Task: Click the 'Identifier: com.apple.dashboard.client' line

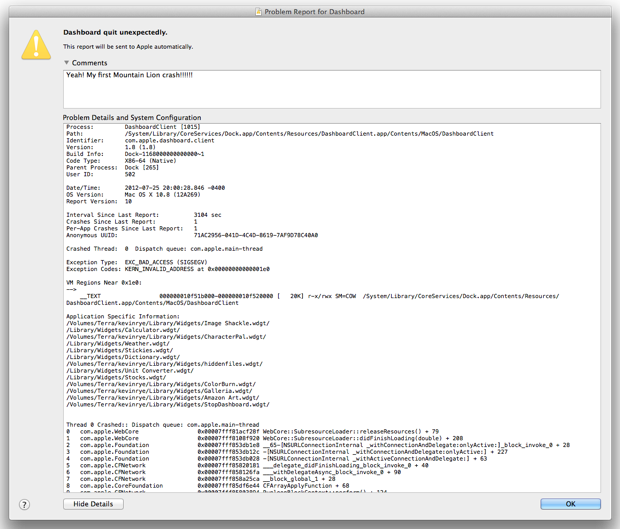Action: [x=140, y=140]
